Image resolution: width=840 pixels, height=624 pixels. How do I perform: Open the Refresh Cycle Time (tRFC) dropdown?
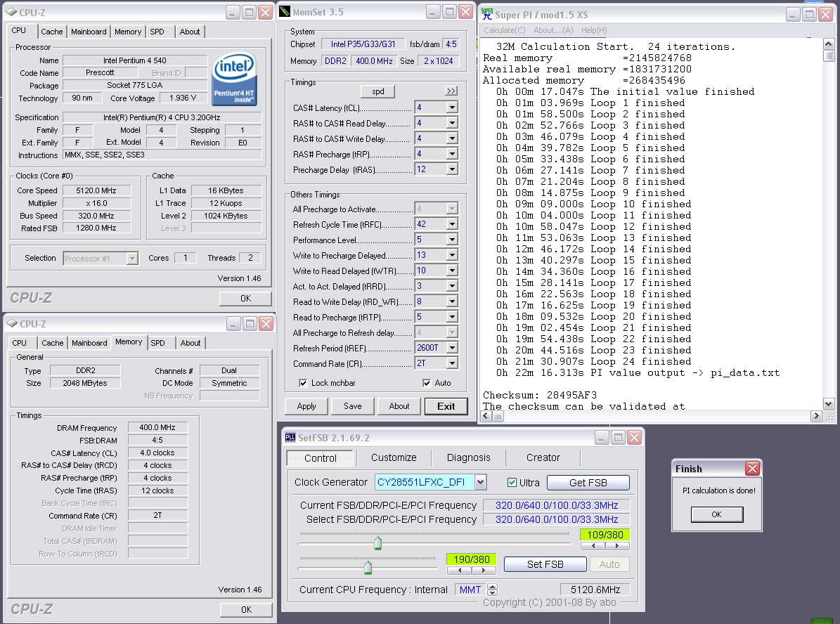[452, 224]
